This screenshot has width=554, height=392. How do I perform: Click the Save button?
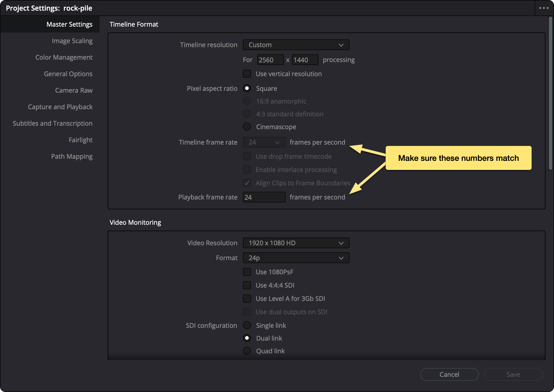[x=513, y=374]
